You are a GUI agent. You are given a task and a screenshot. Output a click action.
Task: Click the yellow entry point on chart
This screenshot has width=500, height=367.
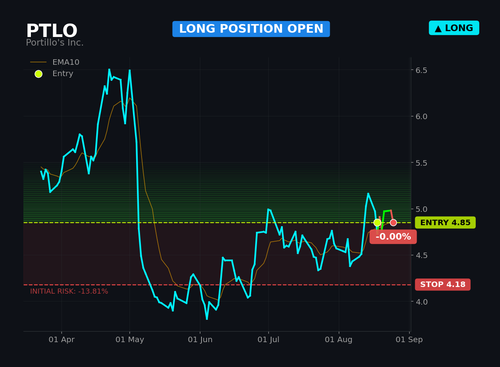pos(377,222)
